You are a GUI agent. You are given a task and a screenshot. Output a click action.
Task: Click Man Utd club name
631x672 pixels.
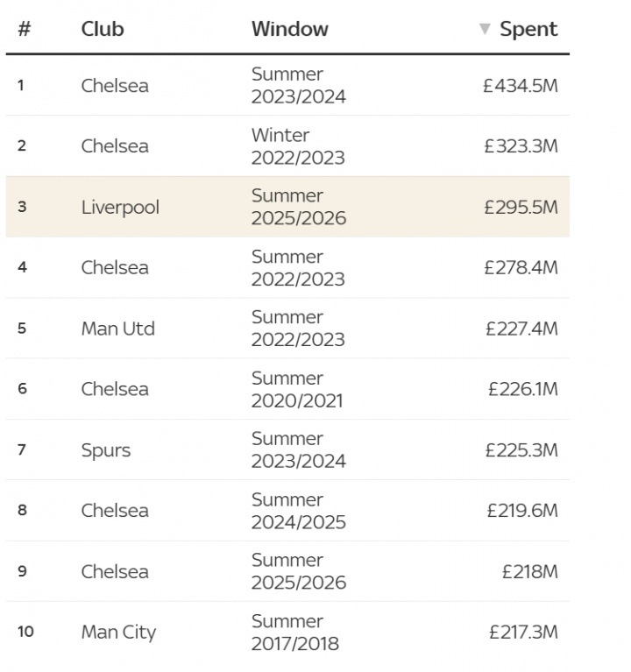117,329
